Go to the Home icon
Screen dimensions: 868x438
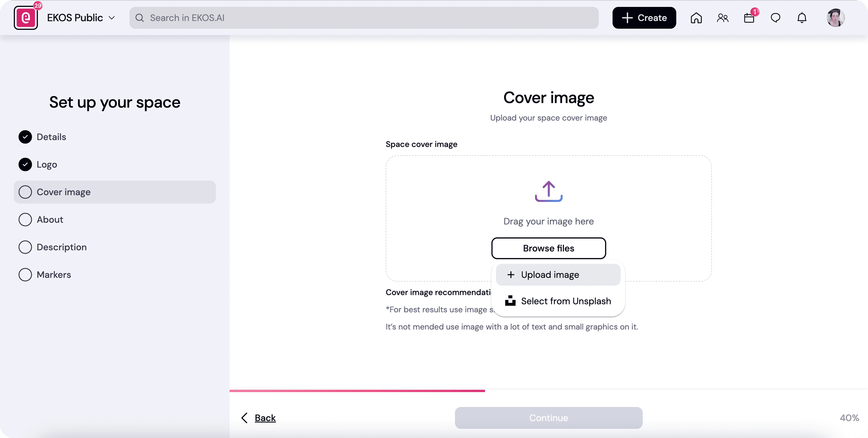pos(696,18)
